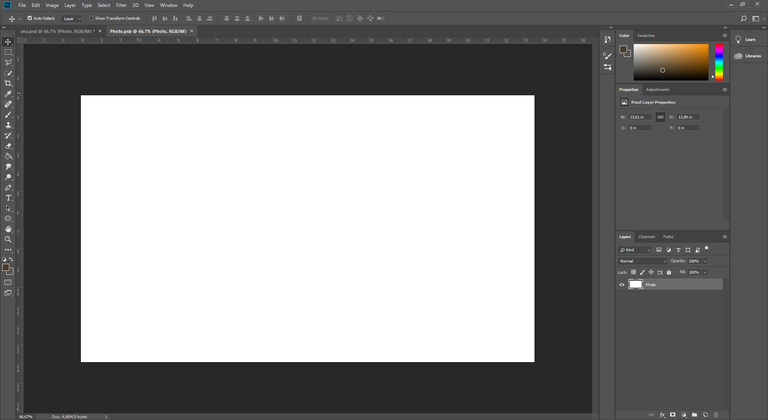Open the Color panel menu

click(724, 36)
